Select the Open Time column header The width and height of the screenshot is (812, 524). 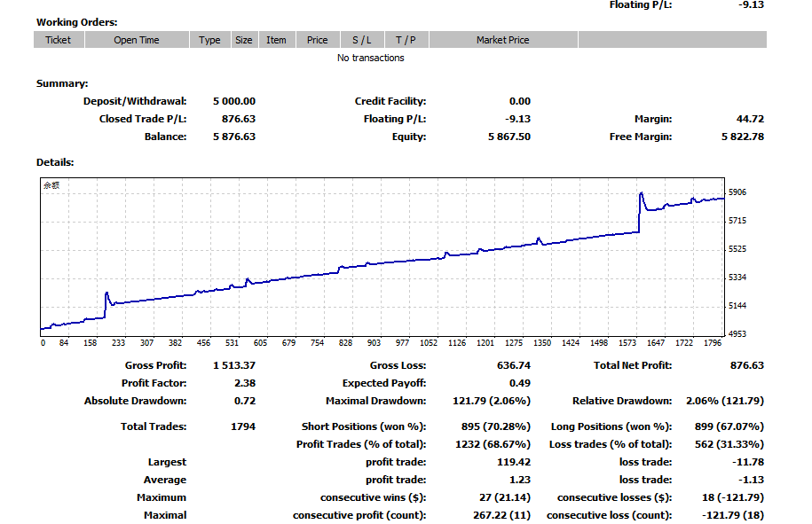point(137,40)
